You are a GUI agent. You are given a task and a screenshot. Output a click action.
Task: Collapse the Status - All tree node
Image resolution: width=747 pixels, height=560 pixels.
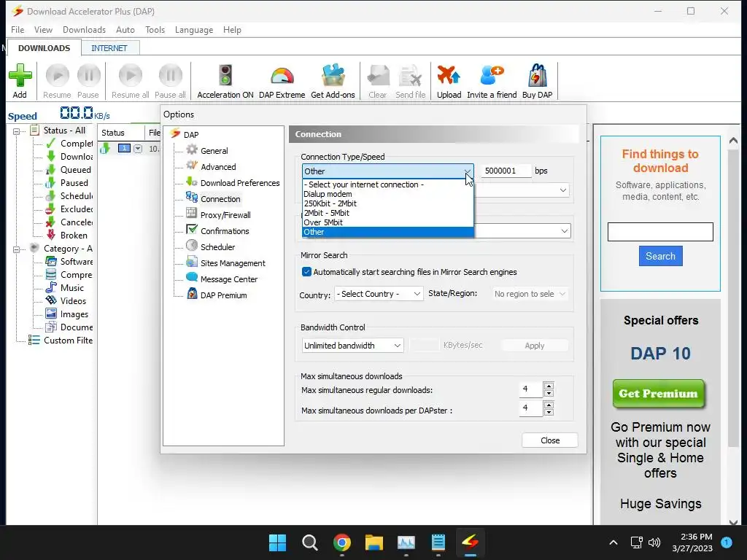click(x=17, y=131)
